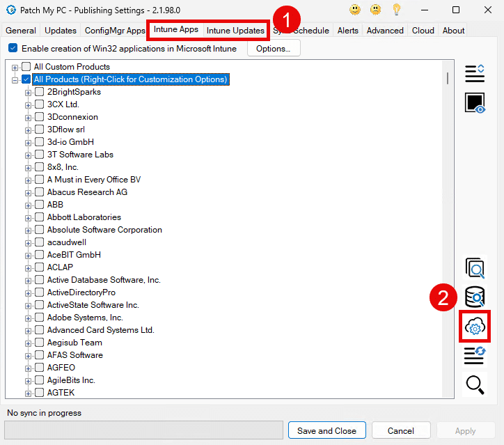The height and width of the screenshot is (445, 504).
Task: Switch to the ConfigMgr Apps tab
Action: point(115,31)
